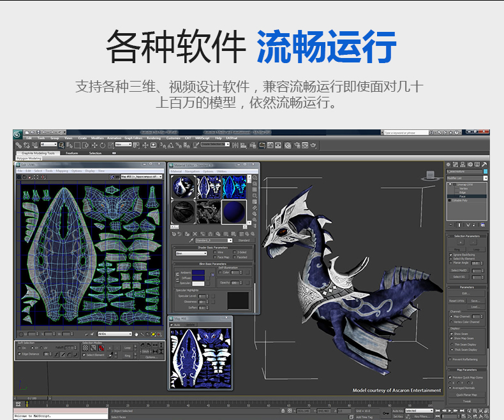
Task: Toggle the Select By Element checkbox
Action: [450, 259]
